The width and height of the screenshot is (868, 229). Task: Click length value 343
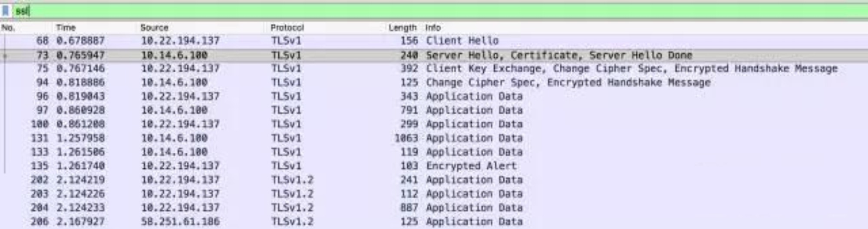click(409, 96)
